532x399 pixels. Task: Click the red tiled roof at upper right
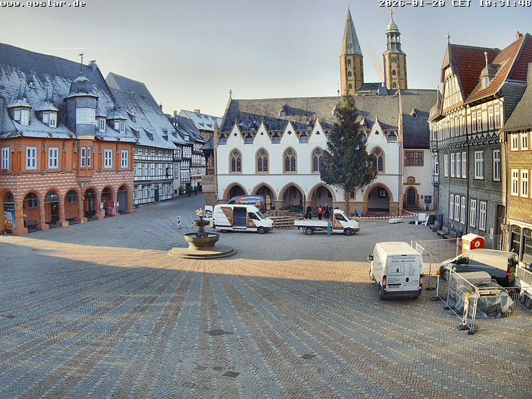(470, 66)
